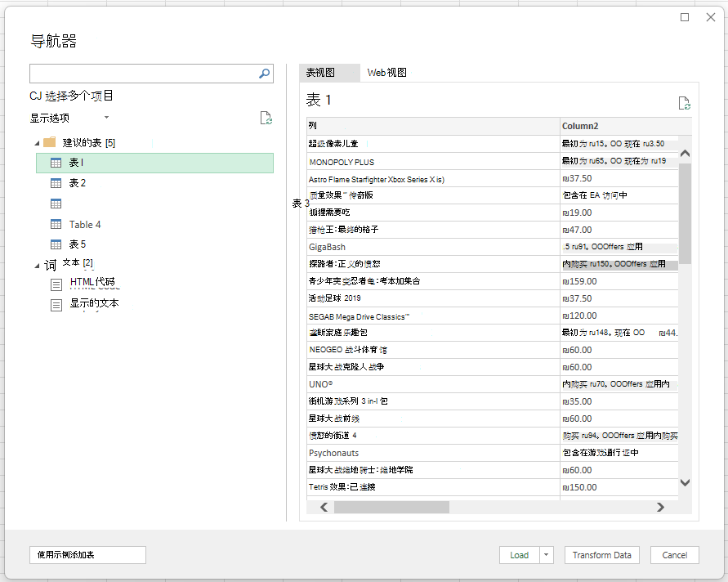The height and width of the screenshot is (582, 728).
Task: Click the unlabeled third table icon
Action: pyautogui.click(x=56, y=204)
